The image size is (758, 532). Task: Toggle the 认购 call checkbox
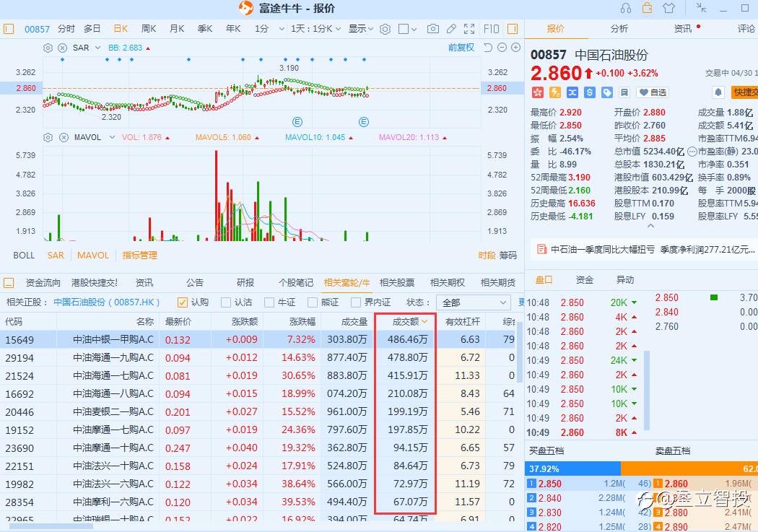(x=182, y=302)
